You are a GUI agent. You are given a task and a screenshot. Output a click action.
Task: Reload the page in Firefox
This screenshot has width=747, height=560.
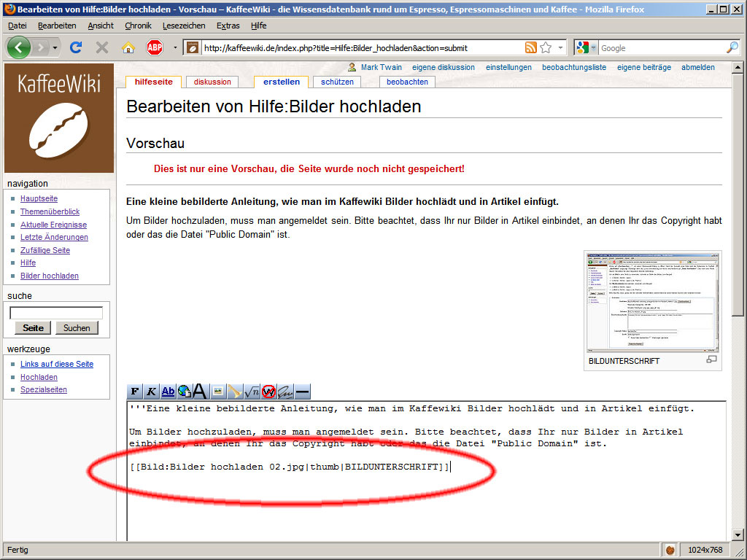tap(75, 48)
